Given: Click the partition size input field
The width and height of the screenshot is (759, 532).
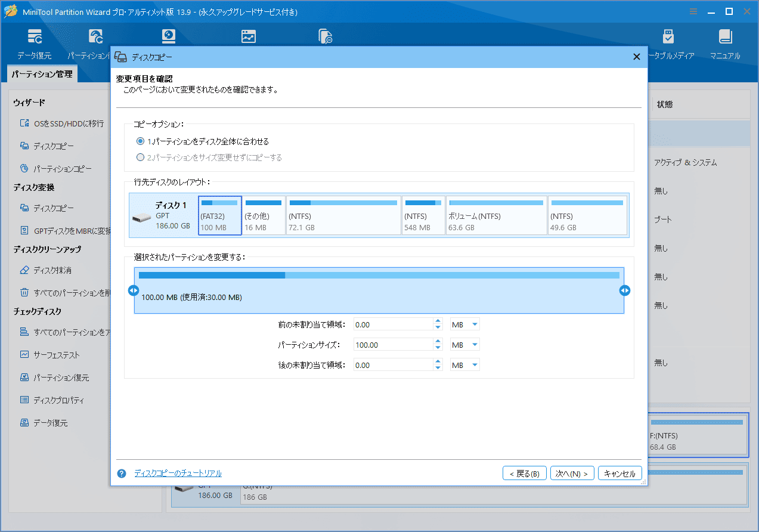Looking at the screenshot, I should (394, 345).
